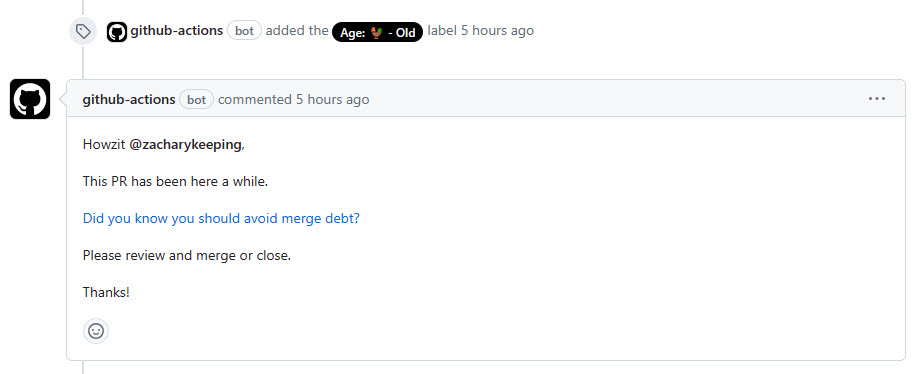Click the comment header's "5 hours ago" timestamp
This screenshot has height=374, width=920.
tap(332, 100)
